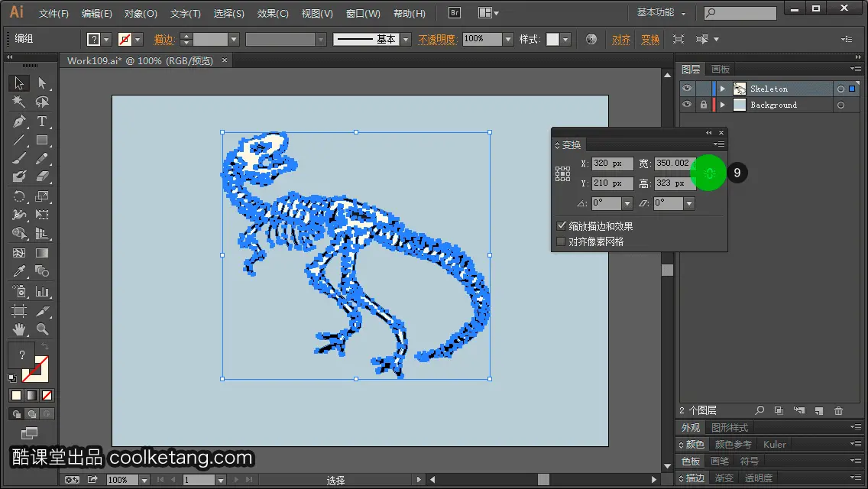Open the rotate angle dropdown
This screenshot has width=868, height=489.
pos(627,203)
